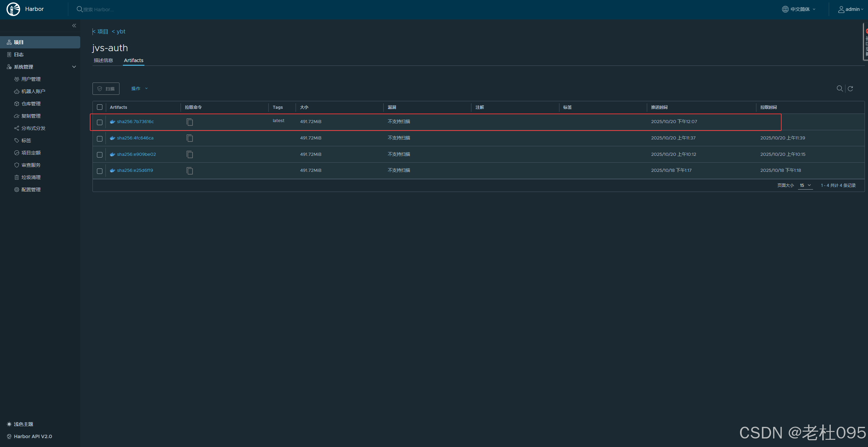Select checkbox for sha256:4fc646ca row
Image resolution: width=868 pixels, height=447 pixels.
click(100, 138)
